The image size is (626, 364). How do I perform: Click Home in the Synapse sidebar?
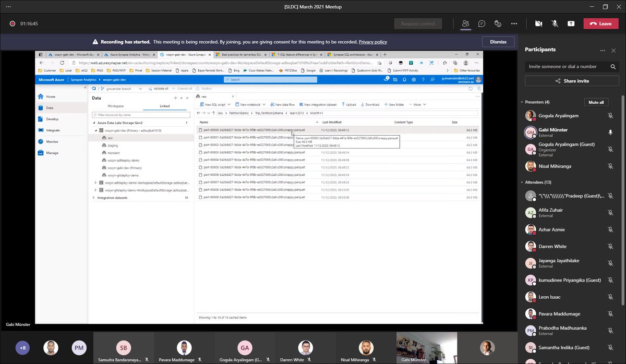(50, 96)
